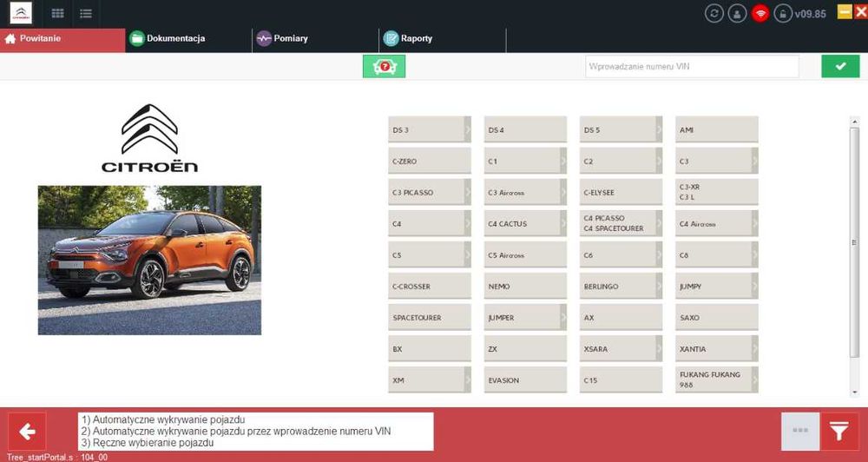Click the padlock icon near version

coord(783,13)
